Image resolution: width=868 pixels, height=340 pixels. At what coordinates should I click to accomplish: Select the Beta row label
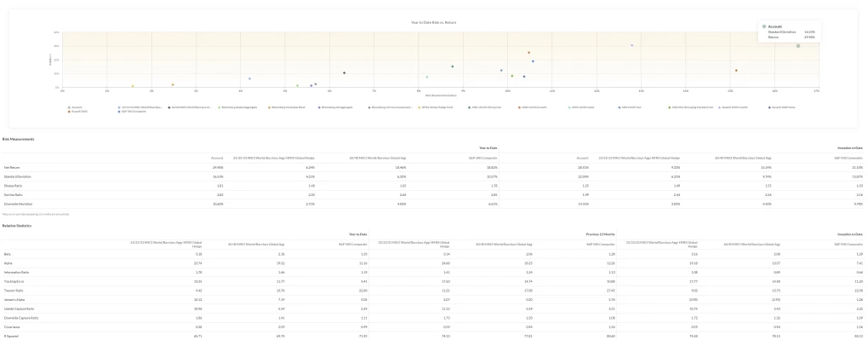click(7, 253)
